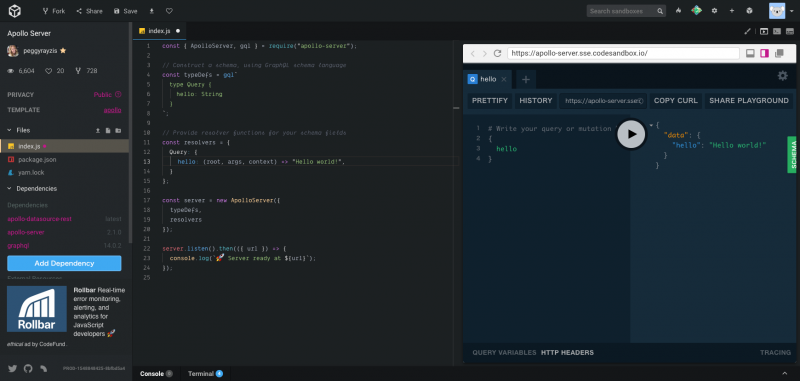Toggle the terminal view icon in editor header

pyautogui.click(x=777, y=31)
